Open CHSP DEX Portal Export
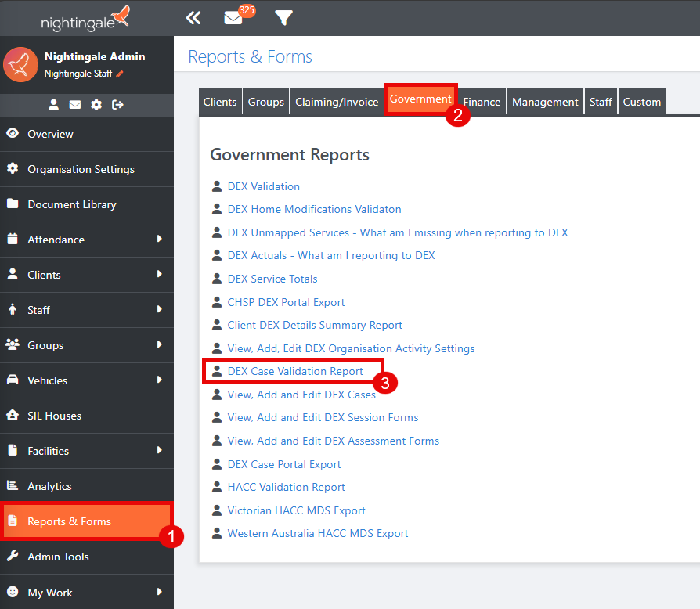 286,302
